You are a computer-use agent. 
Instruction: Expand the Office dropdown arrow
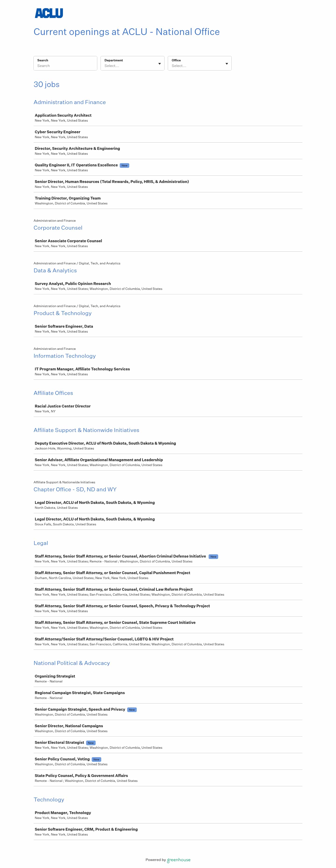pos(227,64)
